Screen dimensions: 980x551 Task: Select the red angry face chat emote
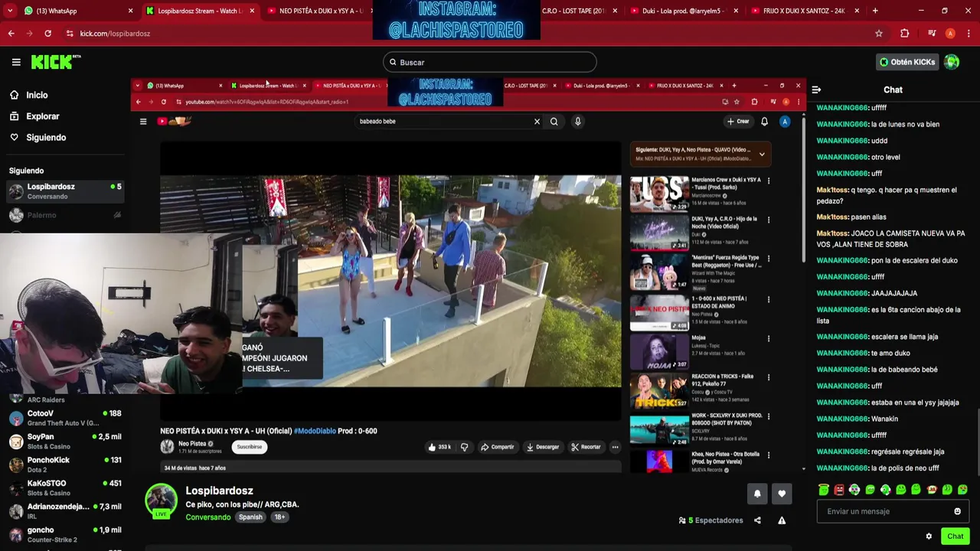(x=839, y=490)
